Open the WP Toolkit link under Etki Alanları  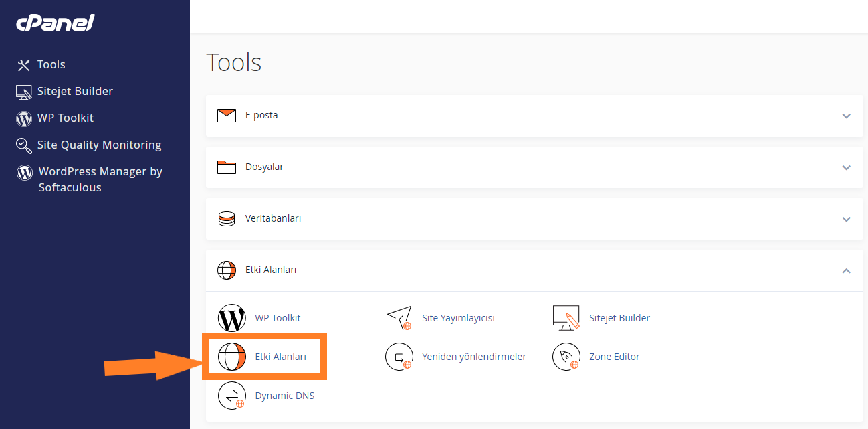point(278,318)
